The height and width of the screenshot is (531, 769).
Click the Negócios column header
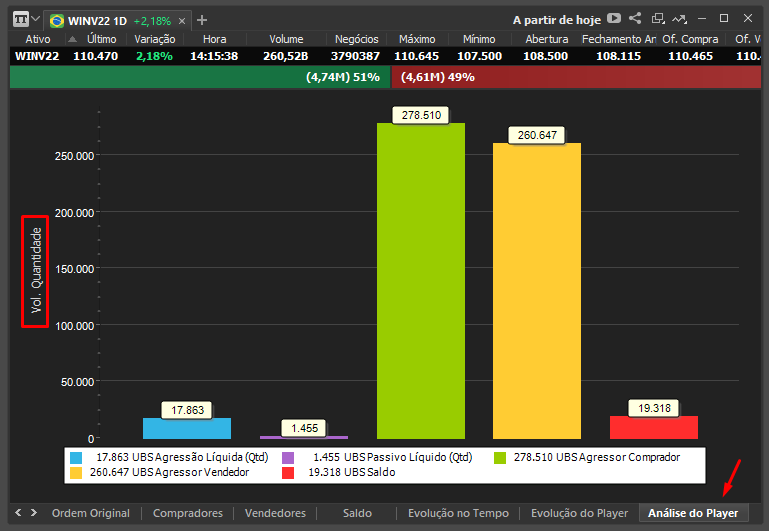point(357,39)
